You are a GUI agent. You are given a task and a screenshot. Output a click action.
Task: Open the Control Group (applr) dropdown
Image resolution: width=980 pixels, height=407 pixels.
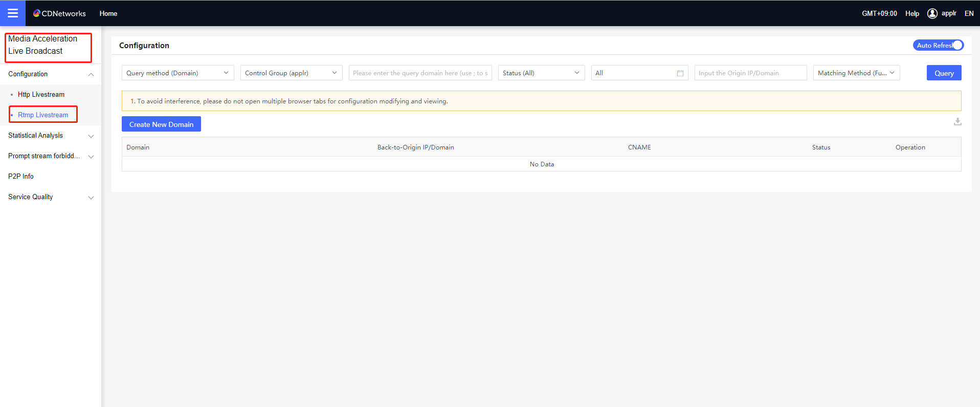click(x=292, y=73)
